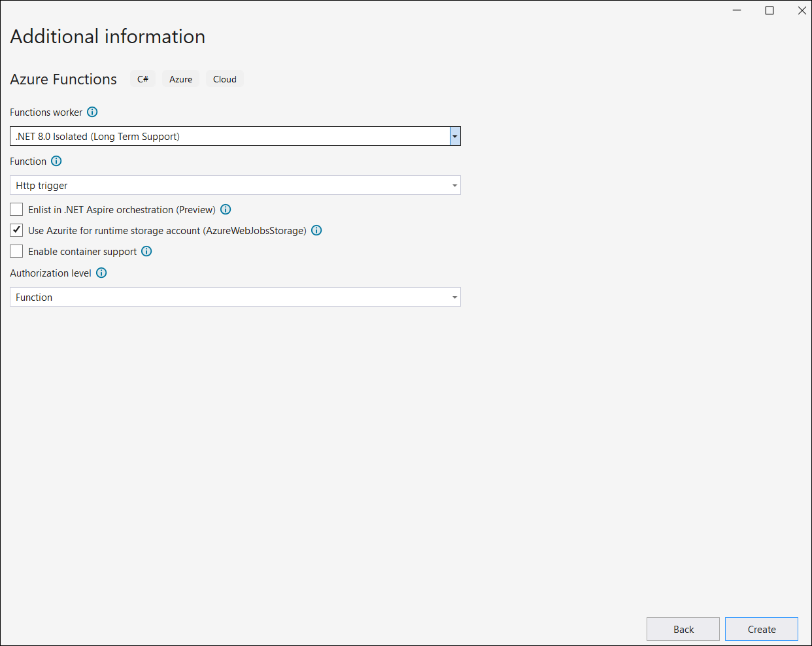Enable container support checkbox

click(x=16, y=251)
